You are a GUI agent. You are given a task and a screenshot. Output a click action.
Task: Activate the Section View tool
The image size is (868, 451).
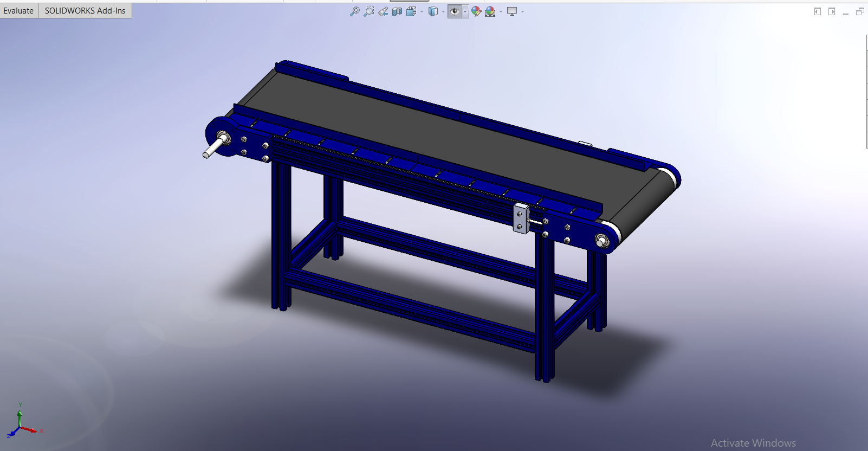397,11
